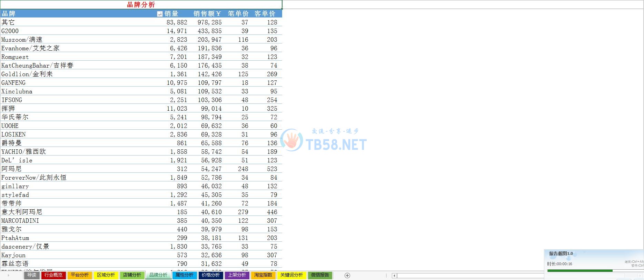Go to the 平台分析 sheet tab

(80, 275)
